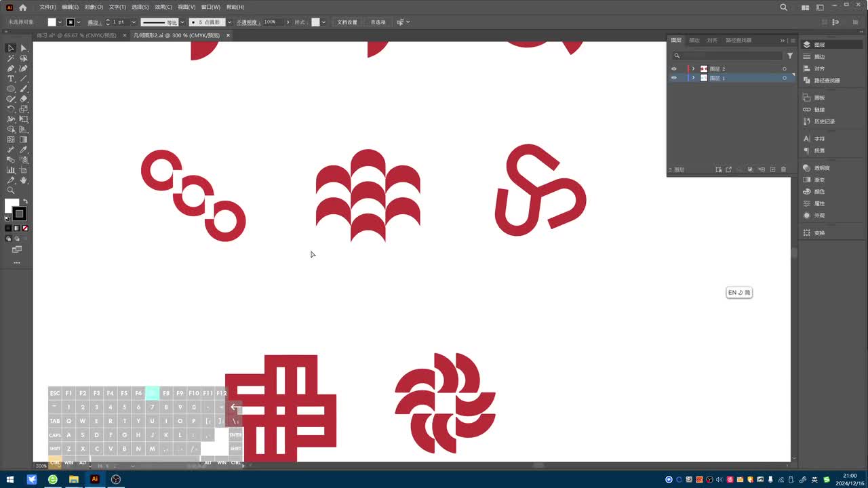The image size is (868, 488).
Task: Delete selected layer with trash icon
Action: (x=783, y=169)
